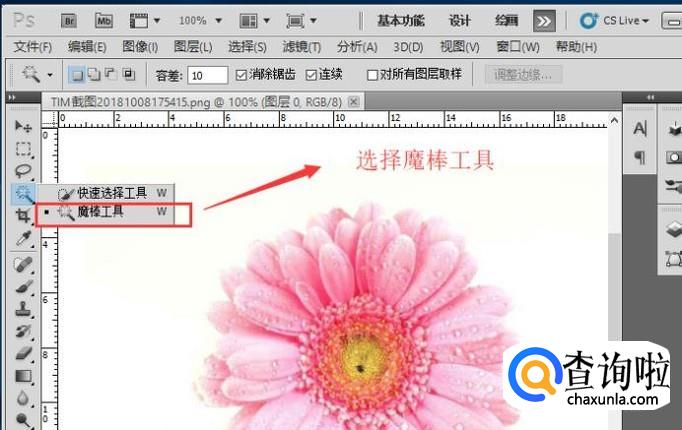Open the 3D panel cube icon
Viewport: 682px width, 430px height.
pyautogui.click(x=674, y=129)
